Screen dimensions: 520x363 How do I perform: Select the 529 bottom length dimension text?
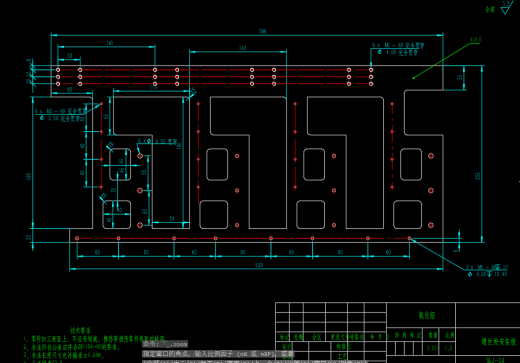tap(259, 265)
